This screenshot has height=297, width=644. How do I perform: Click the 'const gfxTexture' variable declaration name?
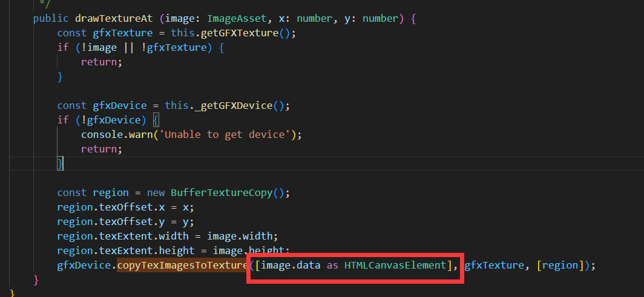coord(123,33)
